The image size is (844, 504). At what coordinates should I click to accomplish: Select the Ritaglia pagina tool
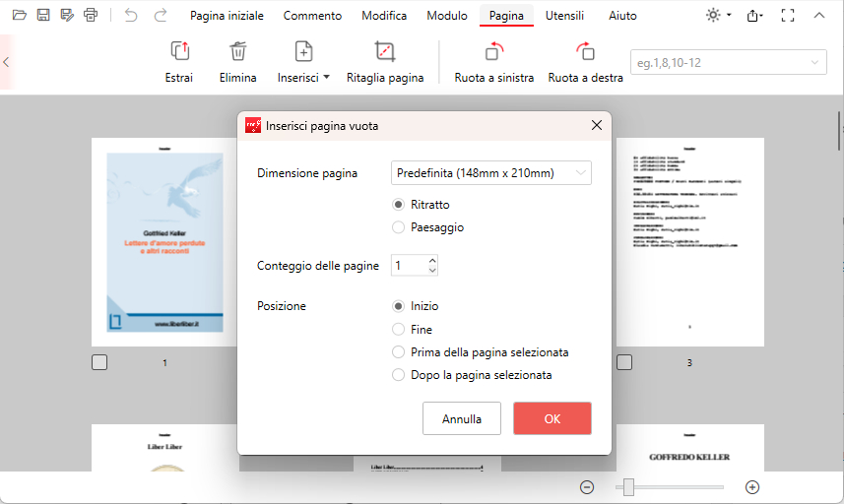click(x=385, y=62)
